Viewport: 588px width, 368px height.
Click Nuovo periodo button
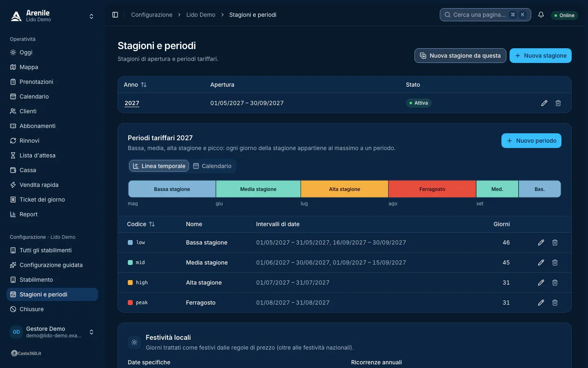(x=531, y=141)
